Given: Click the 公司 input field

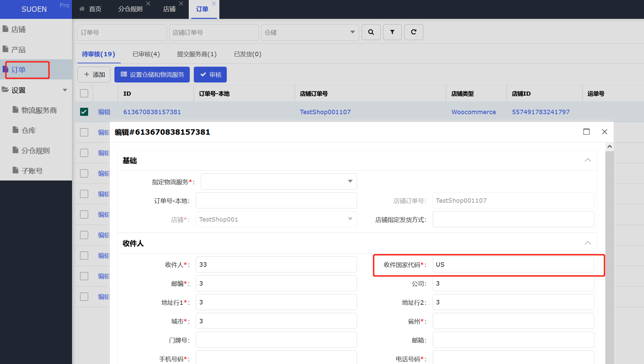Looking at the screenshot, I should [x=513, y=283].
